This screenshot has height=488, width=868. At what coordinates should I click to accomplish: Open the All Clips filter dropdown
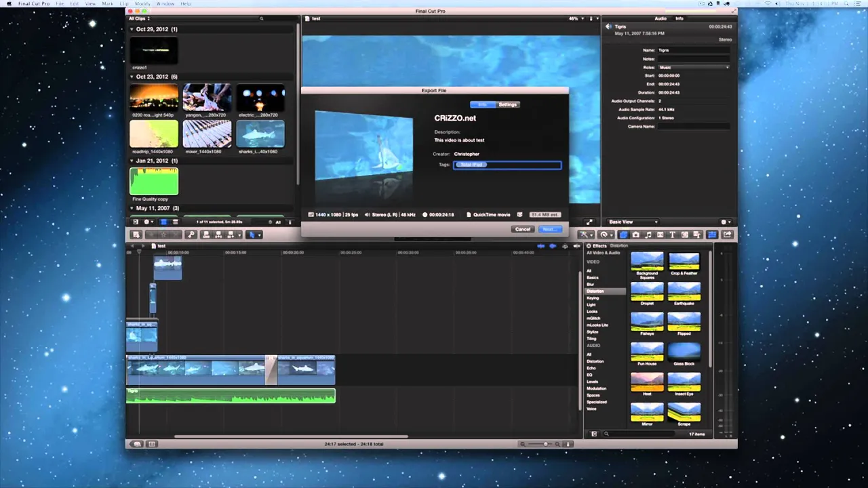[138, 18]
